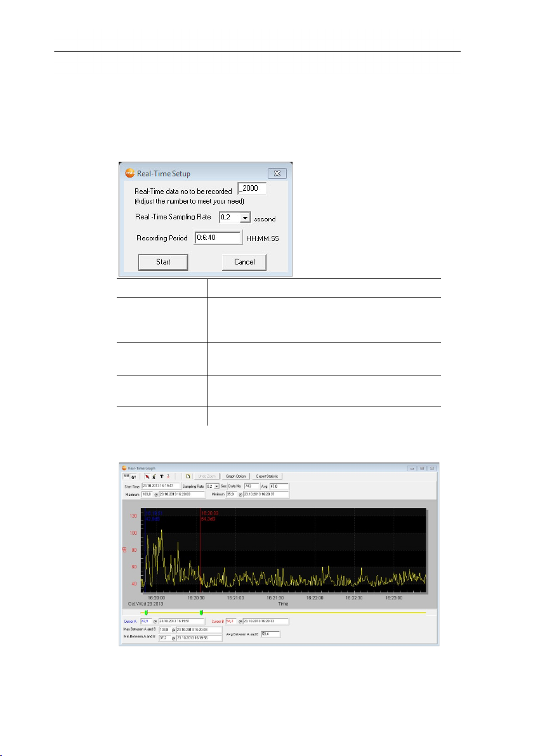Close the Real-Time Setup dialog
Viewport: 533px width, 756px height.
(x=277, y=173)
